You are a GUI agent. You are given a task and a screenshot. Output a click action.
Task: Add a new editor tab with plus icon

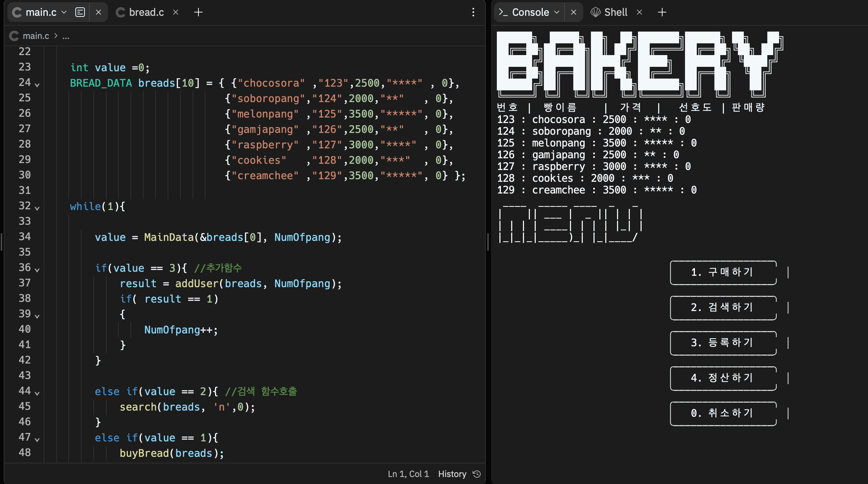[198, 12]
